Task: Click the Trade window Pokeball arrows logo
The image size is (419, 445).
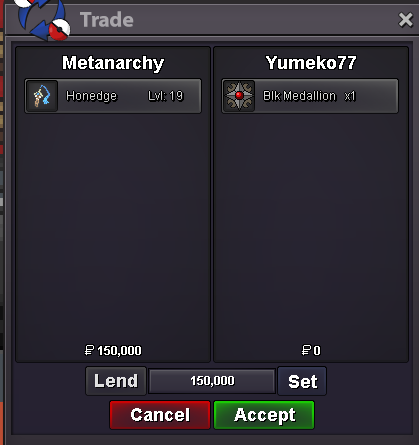Action: tap(43, 20)
